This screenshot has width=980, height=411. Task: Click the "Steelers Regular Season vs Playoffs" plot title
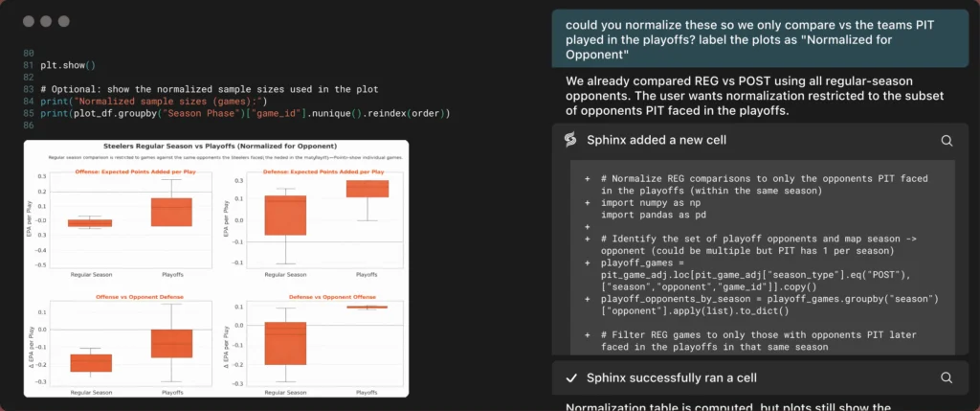tap(217, 146)
